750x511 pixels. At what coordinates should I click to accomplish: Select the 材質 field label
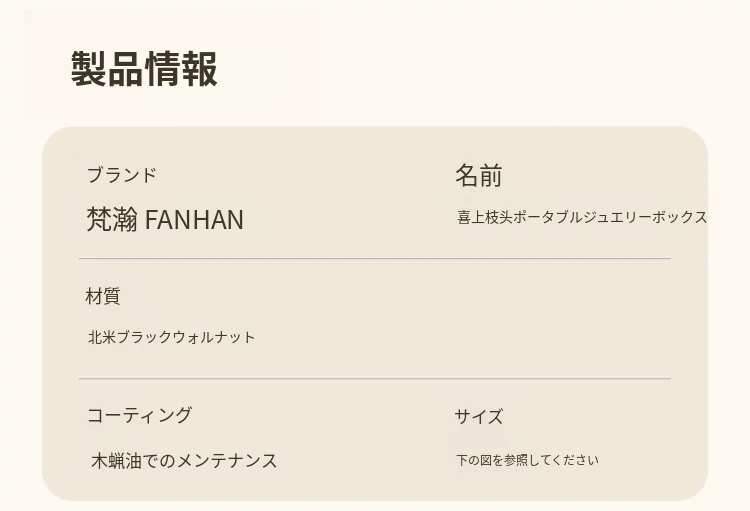tap(103, 296)
